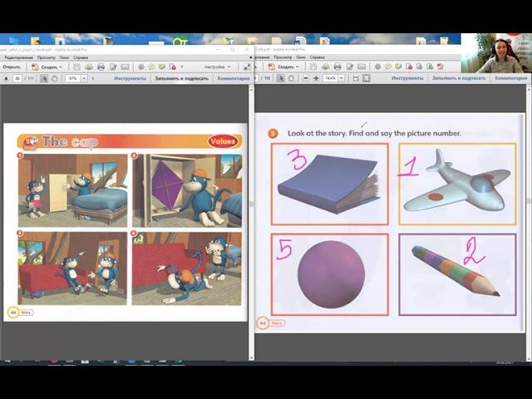Click the presenter webcam thumbnail
Image resolution: width=532 pixels, height=399 pixels.
pyautogui.click(x=496, y=53)
